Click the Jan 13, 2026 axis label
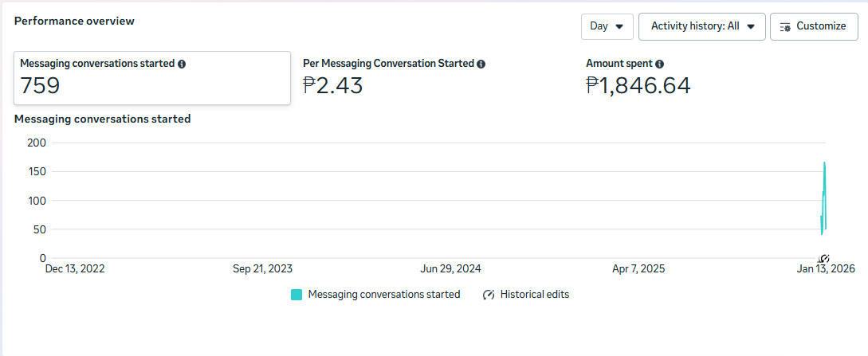The width and height of the screenshot is (868, 356). [x=826, y=269]
